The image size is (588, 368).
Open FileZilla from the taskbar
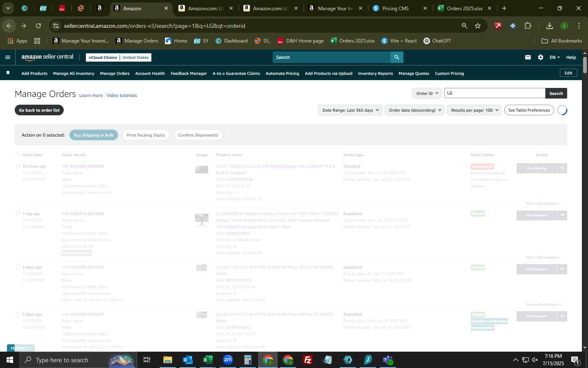click(308, 360)
